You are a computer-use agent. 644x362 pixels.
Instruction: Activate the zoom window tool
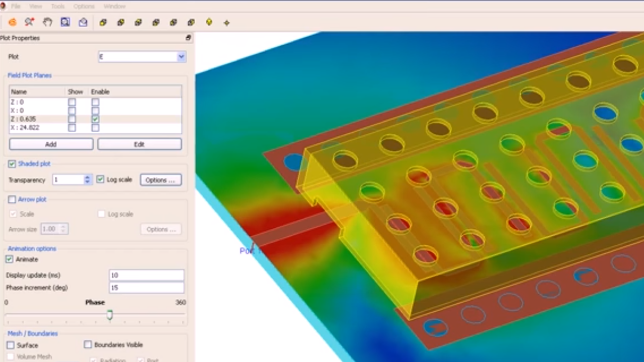pos(65,22)
